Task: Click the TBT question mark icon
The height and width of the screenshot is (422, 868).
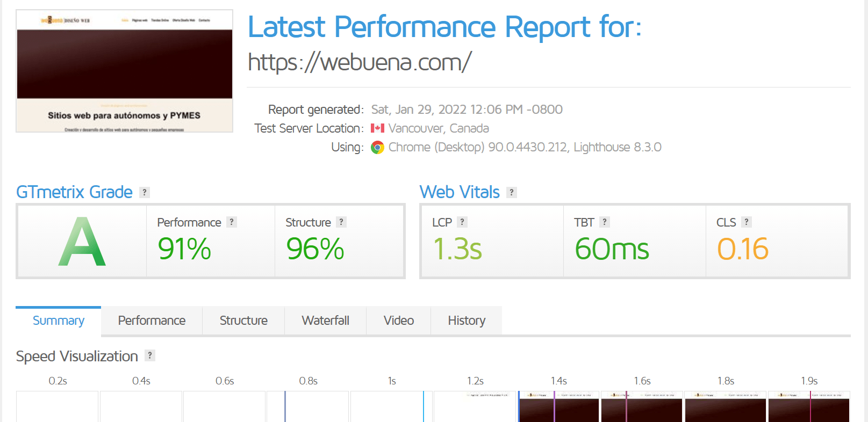Action: (x=605, y=222)
